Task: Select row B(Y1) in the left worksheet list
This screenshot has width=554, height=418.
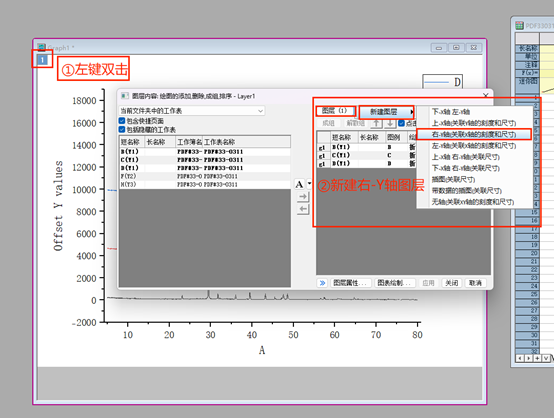Action: pyautogui.click(x=205, y=152)
